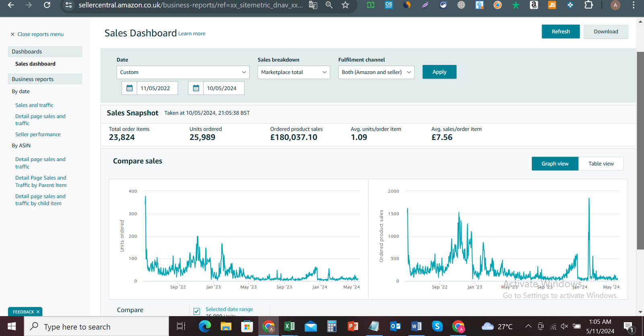
Task: Open Microsoft Edge from the taskbar
Action: (204, 326)
